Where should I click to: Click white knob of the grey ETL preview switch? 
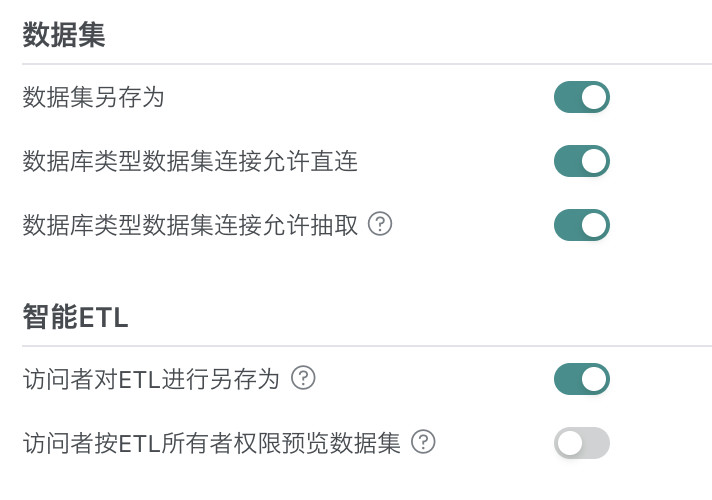570,443
